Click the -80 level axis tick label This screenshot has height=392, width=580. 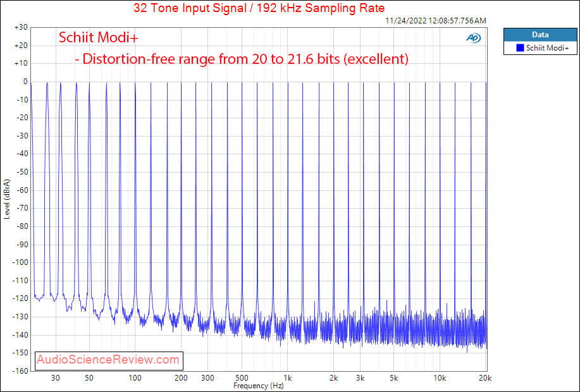pos(22,226)
